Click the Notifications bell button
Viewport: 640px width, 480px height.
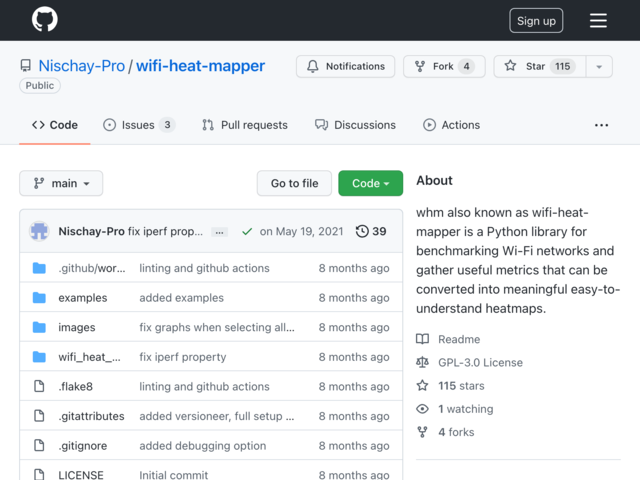click(345, 66)
